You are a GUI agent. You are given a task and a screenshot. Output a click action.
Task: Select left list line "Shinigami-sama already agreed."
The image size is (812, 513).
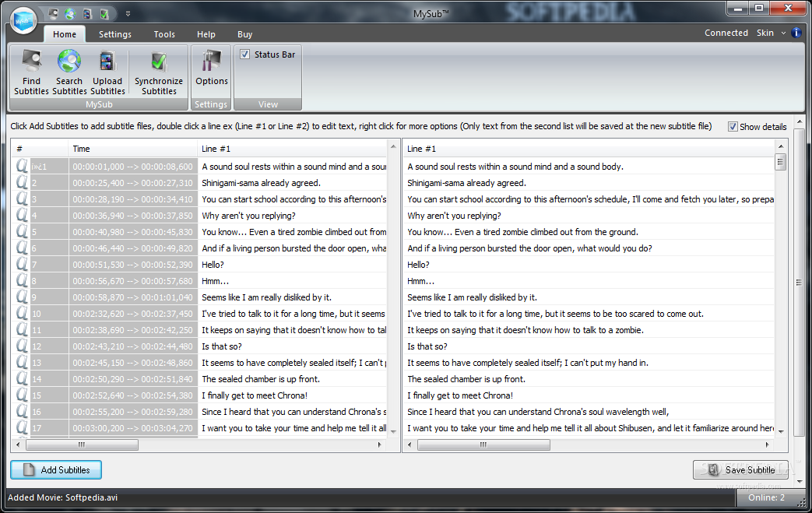click(261, 183)
